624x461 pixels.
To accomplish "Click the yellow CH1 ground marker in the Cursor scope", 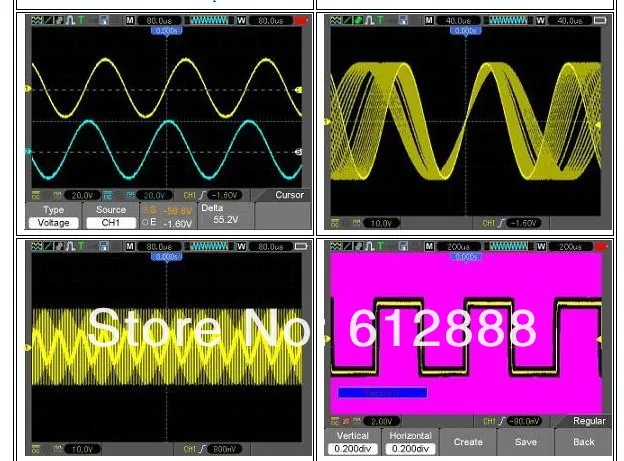I will [27, 88].
